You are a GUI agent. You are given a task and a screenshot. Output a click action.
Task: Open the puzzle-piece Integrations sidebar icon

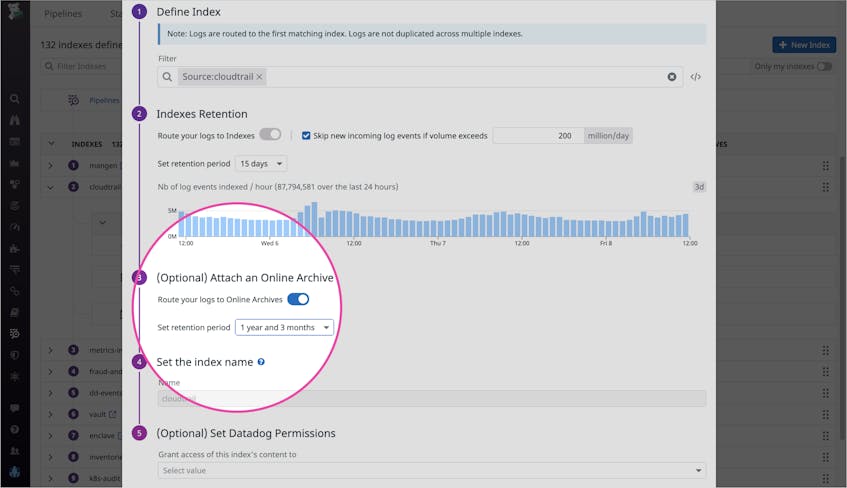tap(15, 249)
